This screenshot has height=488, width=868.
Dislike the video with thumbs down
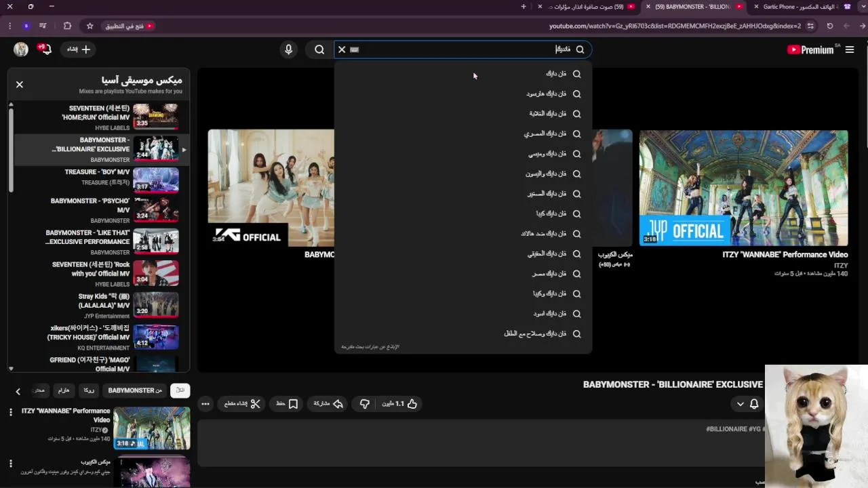click(x=365, y=404)
